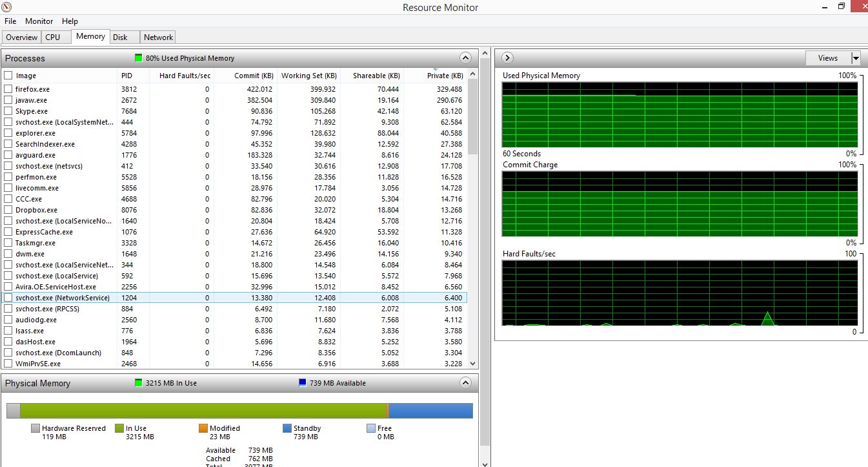This screenshot has width=868, height=467.
Task: Click the 3215 MB In Use header text
Action: tap(171, 383)
